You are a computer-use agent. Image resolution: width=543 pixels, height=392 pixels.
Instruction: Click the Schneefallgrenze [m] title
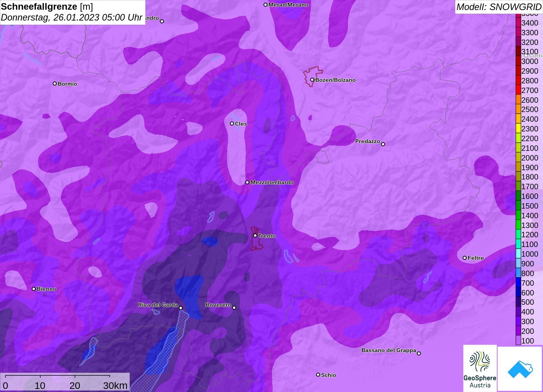47,7
